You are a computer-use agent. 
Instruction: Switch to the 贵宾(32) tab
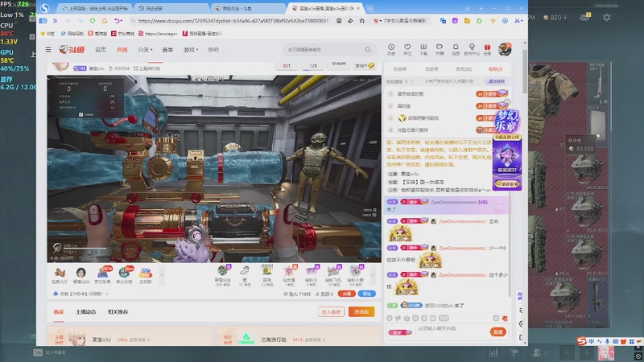(464, 69)
